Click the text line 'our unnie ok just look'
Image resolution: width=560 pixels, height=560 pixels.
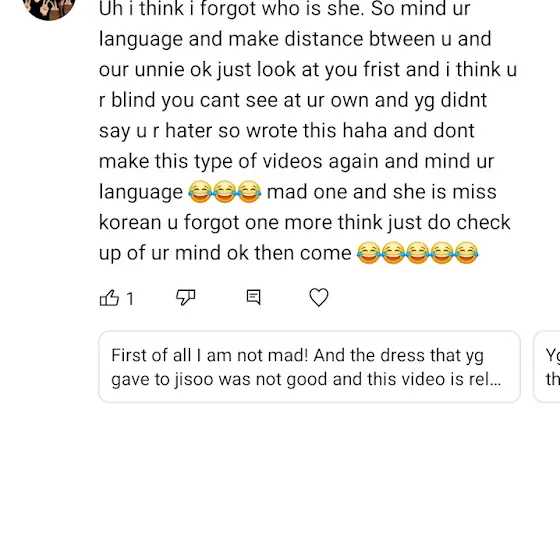click(308, 69)
